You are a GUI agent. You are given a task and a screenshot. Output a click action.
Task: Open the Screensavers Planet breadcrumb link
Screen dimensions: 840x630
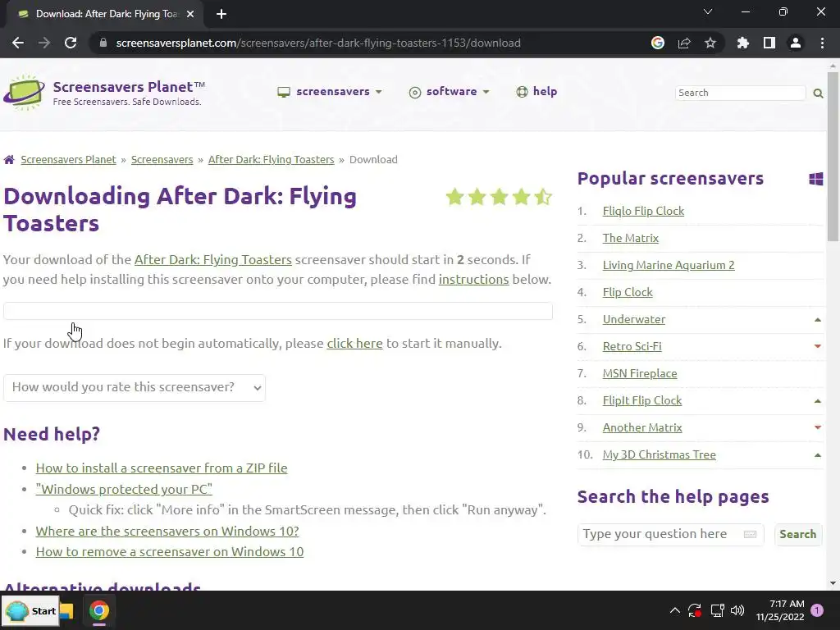[x=69, y=160]
